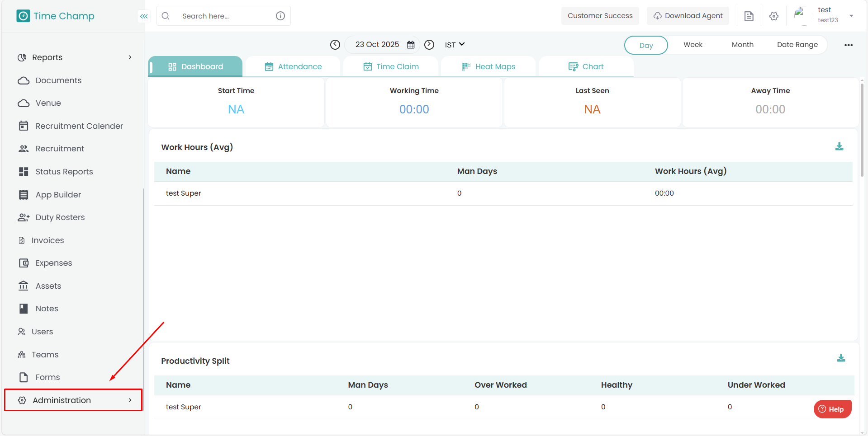Open the Attendance tab
868x436 pixels.
pos(293,67)
